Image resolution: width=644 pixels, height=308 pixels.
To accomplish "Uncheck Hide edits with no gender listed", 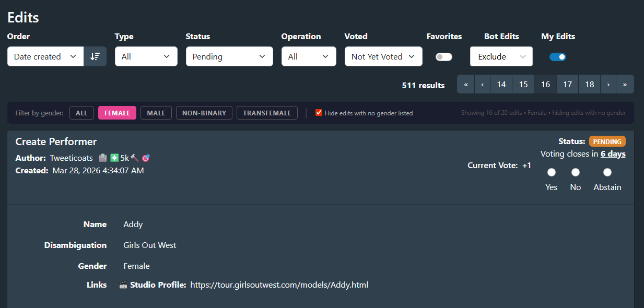I will tap(319, 113).
